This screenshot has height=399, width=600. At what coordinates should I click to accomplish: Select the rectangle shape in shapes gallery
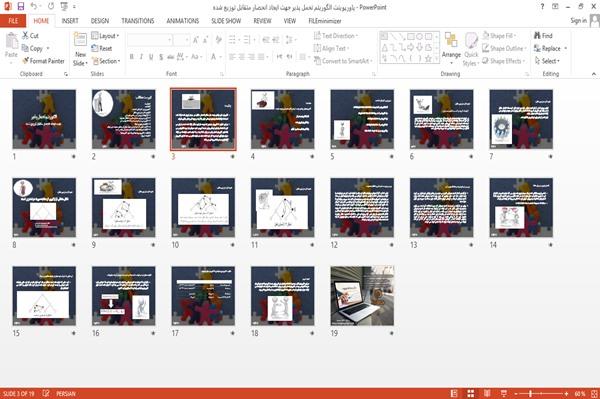tap(411, 37)
